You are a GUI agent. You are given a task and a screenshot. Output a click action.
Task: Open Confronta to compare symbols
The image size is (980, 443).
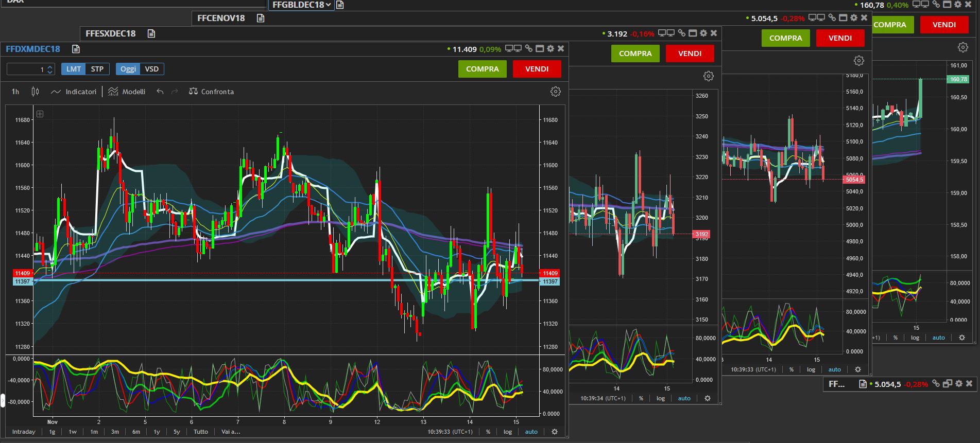tap(212, 92)
